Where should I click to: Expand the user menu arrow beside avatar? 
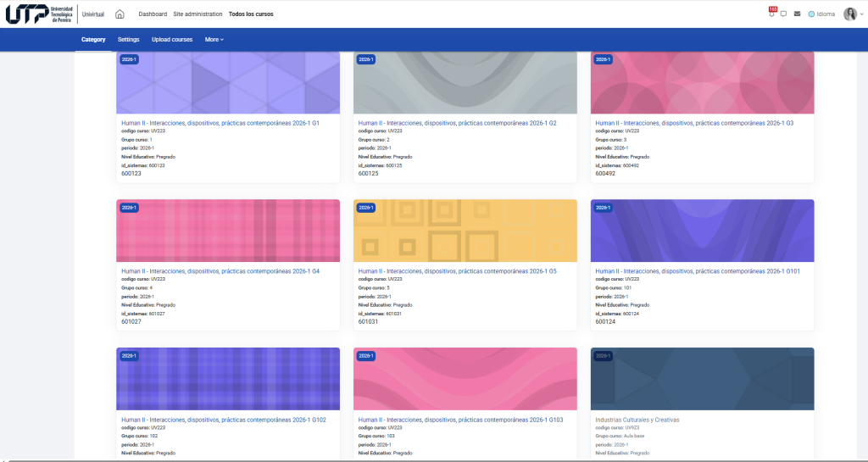tap(860, 14)
